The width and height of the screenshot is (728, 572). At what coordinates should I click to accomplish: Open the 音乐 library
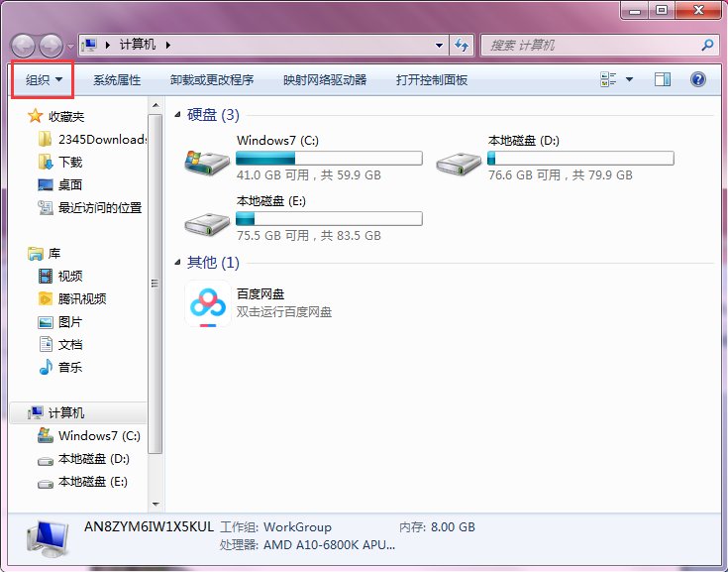point(60,367)
